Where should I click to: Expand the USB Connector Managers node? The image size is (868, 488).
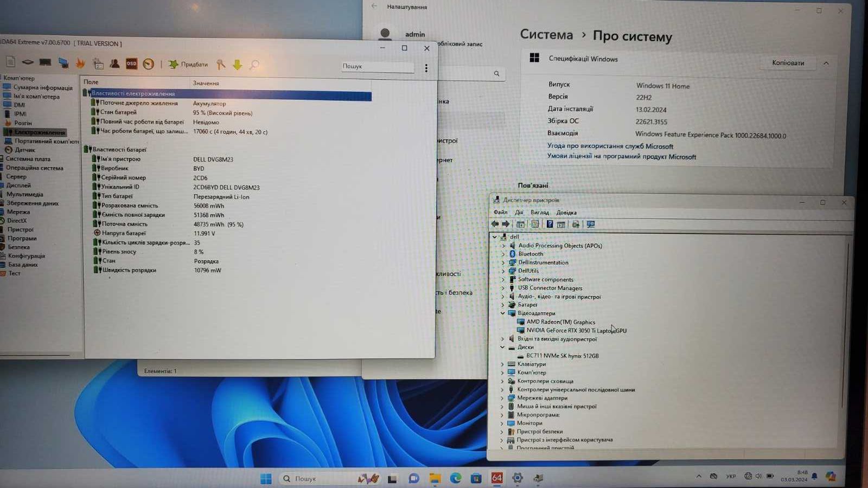[x=503, y=288]
